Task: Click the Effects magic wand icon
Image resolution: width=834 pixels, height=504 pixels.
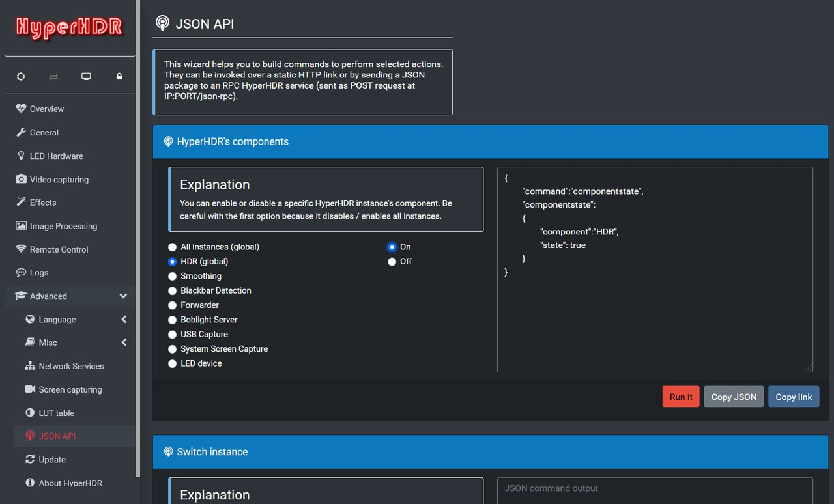Action: pyautogui.click(x=22, y=202)
